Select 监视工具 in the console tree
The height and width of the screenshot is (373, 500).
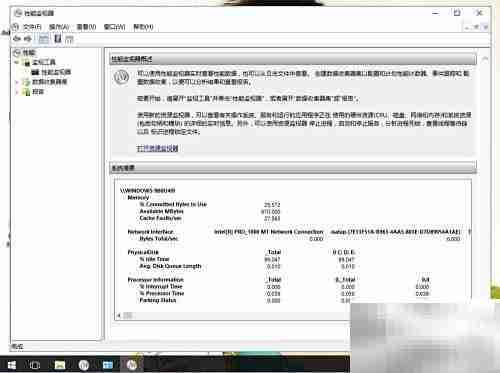(x=44, y=62)
